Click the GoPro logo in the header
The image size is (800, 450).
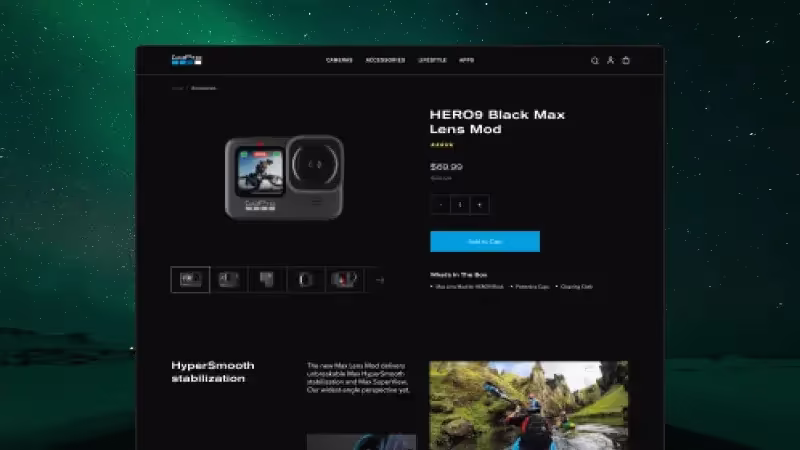186,60
